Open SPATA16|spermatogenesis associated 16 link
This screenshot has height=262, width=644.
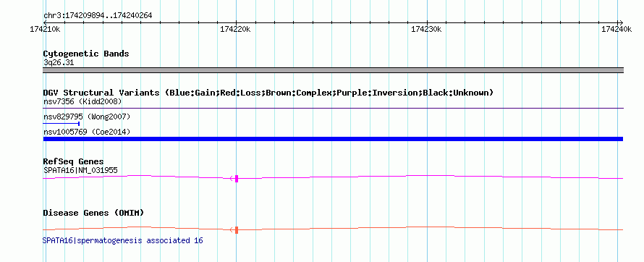(x=123, y=240)
